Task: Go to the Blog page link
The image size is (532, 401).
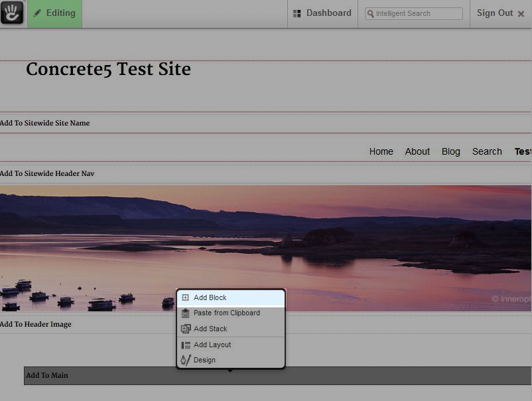Action: [450, 151]
